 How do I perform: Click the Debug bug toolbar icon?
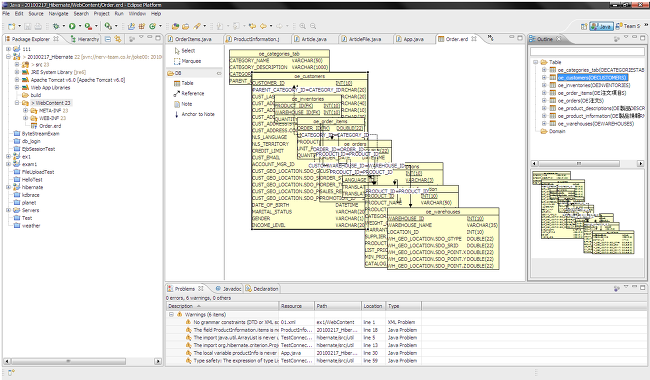pos(56,26)
